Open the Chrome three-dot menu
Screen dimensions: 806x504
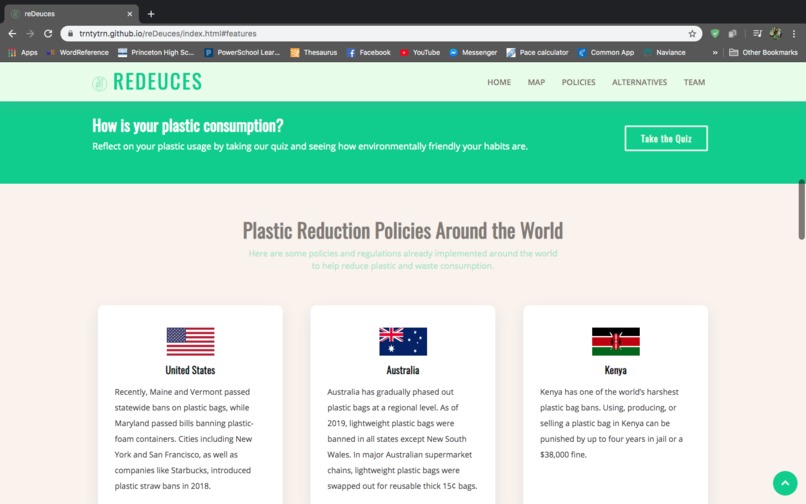click(x=794, y=33)
